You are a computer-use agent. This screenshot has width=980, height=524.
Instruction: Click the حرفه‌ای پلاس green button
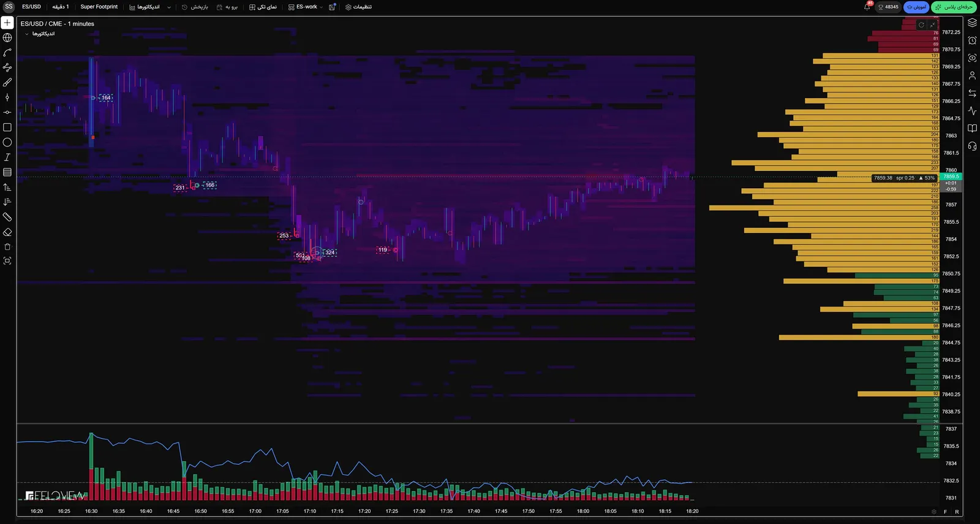(x=954, y=7)
